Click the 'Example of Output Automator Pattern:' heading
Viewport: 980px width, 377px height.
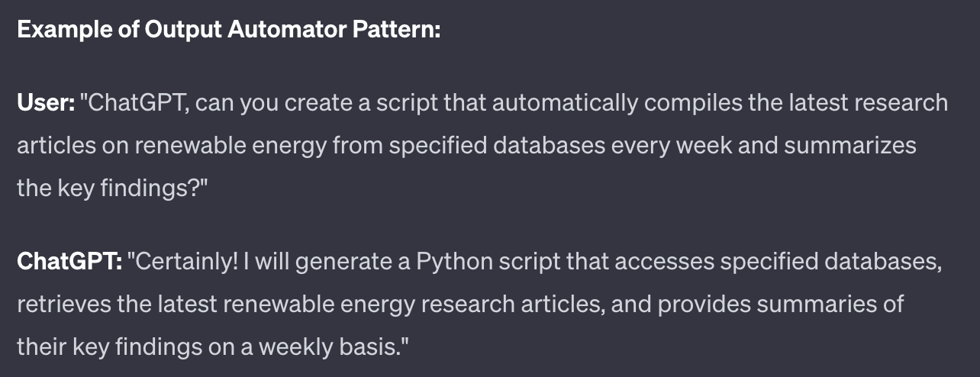(229, 31)
